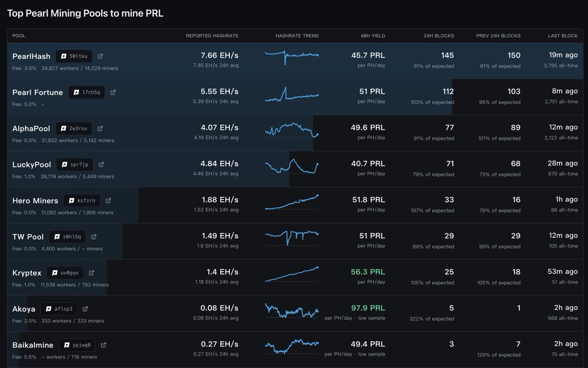Screen dimensions: 588x368
Task: Click the ksfzrn code badge
Action: click(82, 200)
